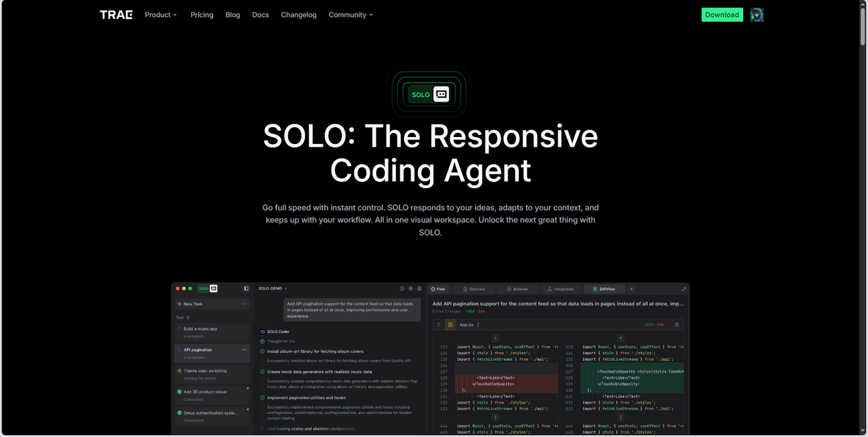Click the TRAE logo in the header
The width and height of the screenshot is (868, 437).
[116, 15]
